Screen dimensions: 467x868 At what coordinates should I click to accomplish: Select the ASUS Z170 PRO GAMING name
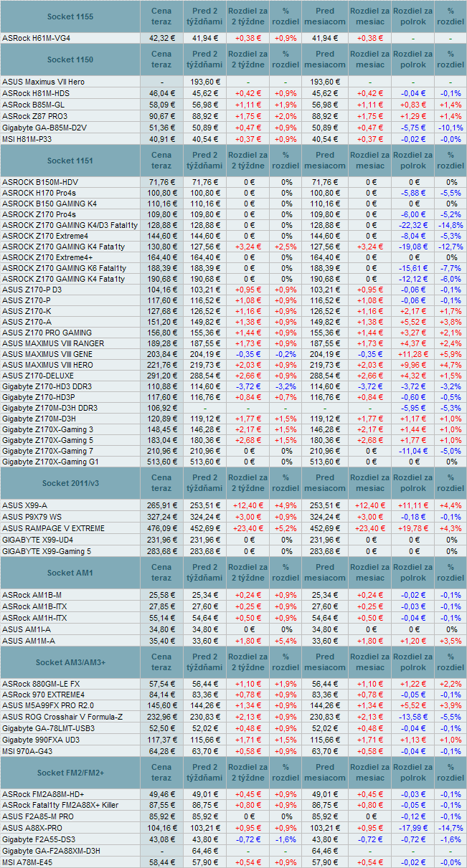click(x=47, y=333)
